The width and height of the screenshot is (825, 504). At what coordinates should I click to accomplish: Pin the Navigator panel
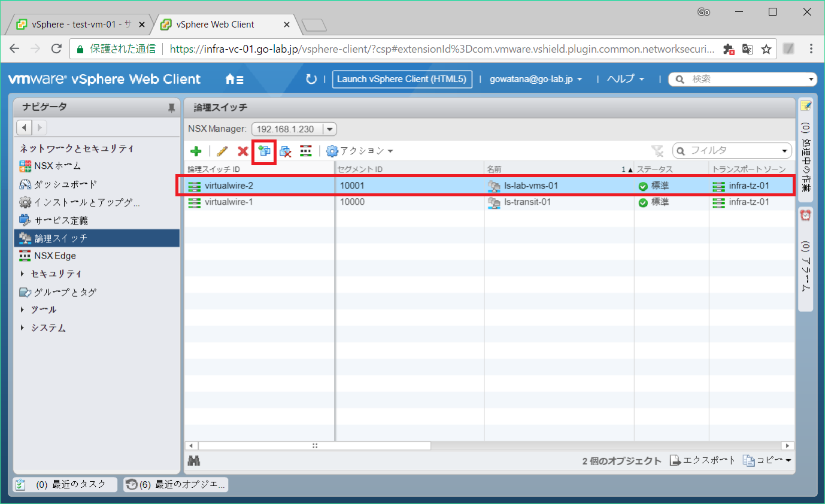(x=171, y=108)
